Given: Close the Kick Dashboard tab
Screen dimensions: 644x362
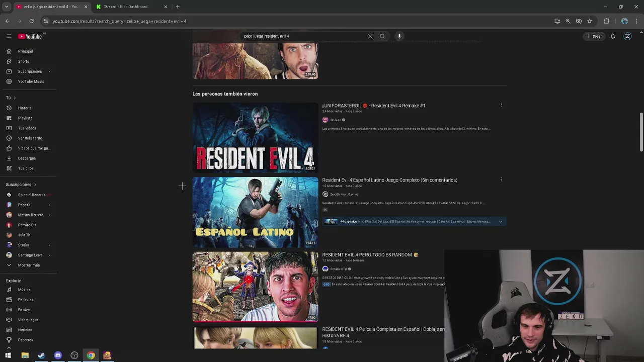Looking at the screenshot, I should click(166, 7).
